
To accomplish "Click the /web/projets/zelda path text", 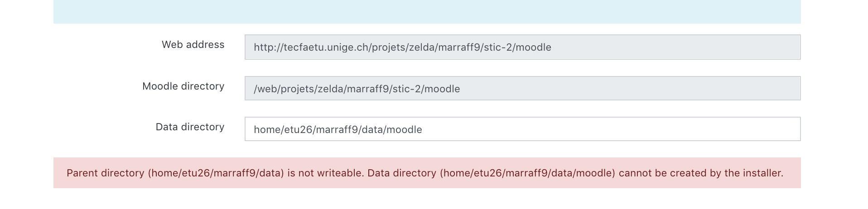I will [x=357, y=89].
